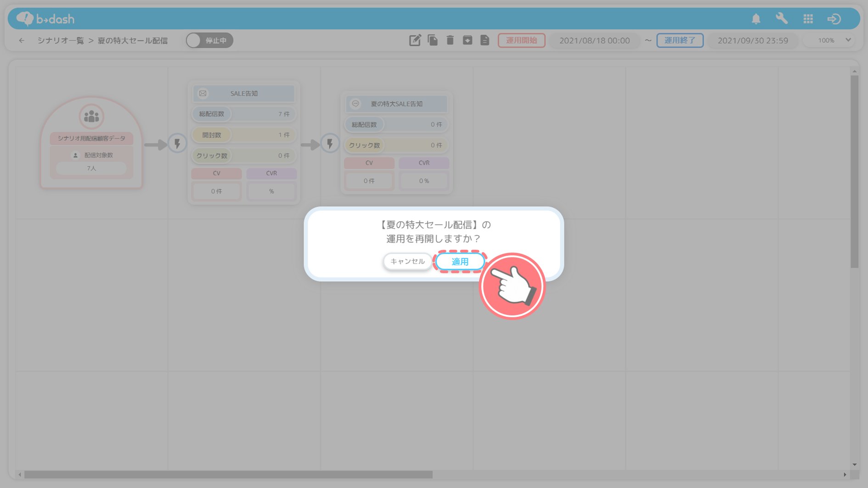Open the apps grid menu icon
The height and width of the screenshot is (488, 868).
click(x=808, y=19)
